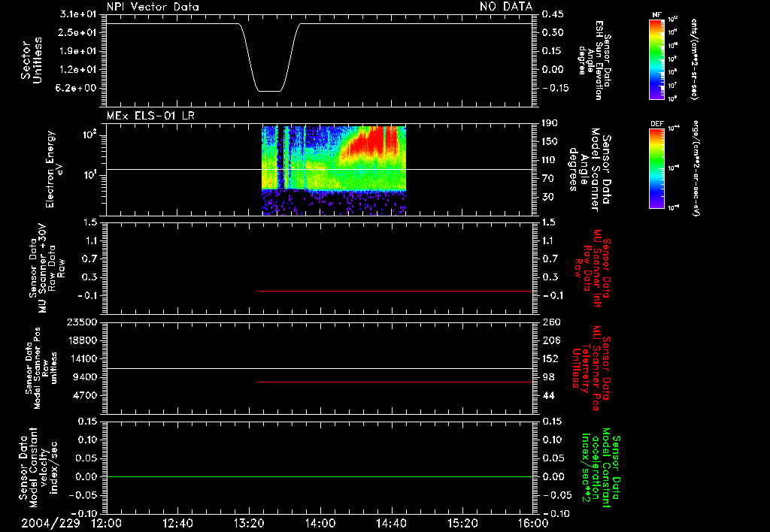The image size is (770, 532).
Task: Click the red MU Scanner Init line
Action: point(395,291)
